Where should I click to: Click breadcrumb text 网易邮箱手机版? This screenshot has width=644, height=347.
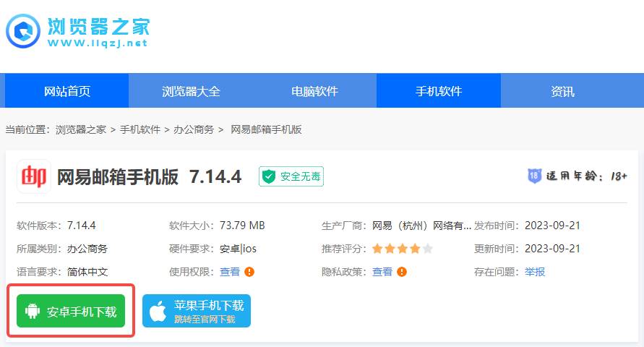click(266, 130)
